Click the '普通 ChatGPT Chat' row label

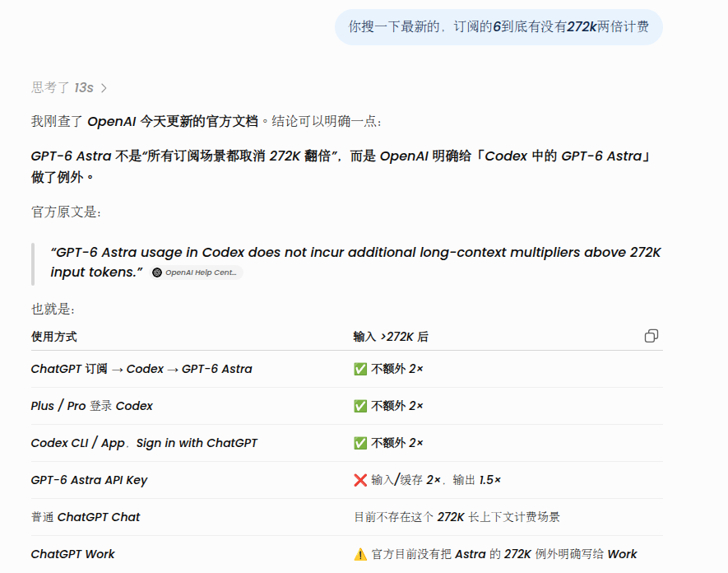coord(86,517)
